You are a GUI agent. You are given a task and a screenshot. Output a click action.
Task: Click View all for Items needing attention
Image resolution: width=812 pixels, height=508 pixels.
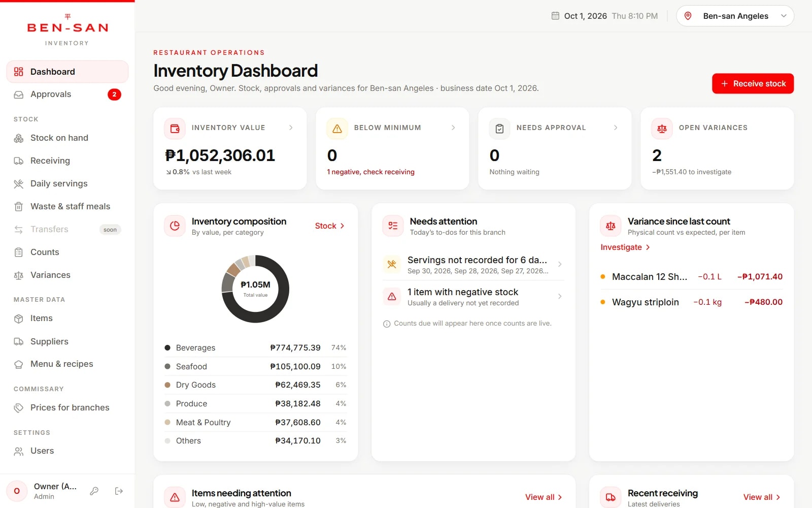544,497
